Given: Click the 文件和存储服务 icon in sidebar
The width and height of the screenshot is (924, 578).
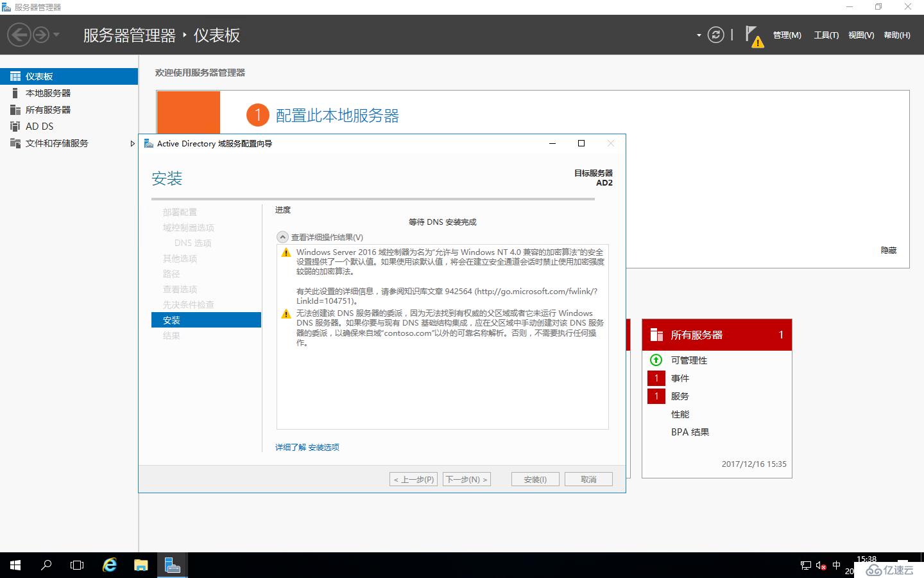Looking at the screenshot, I should [x=15, y=143].
